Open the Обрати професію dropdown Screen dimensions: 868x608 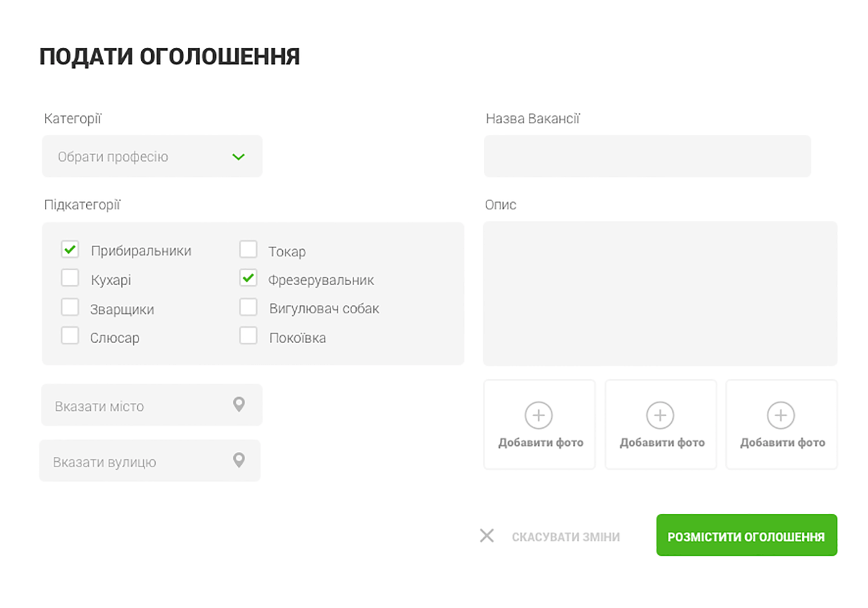click(x=152, y=156)
